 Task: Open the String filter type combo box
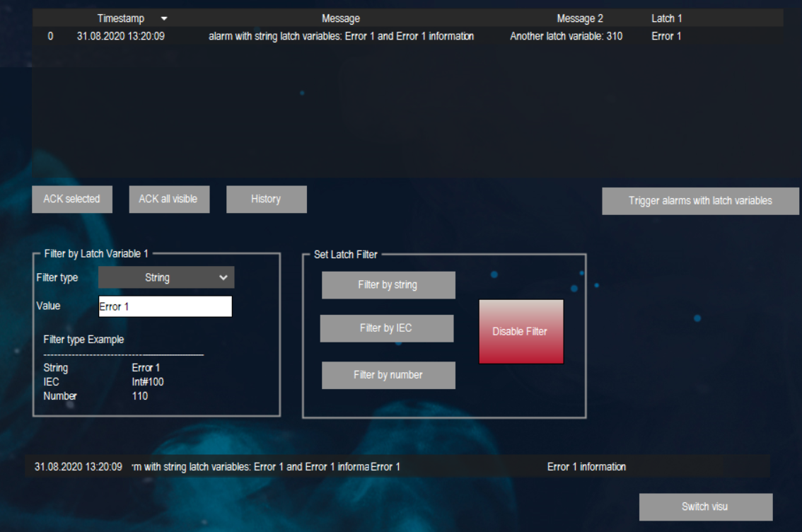click(158, 278)
